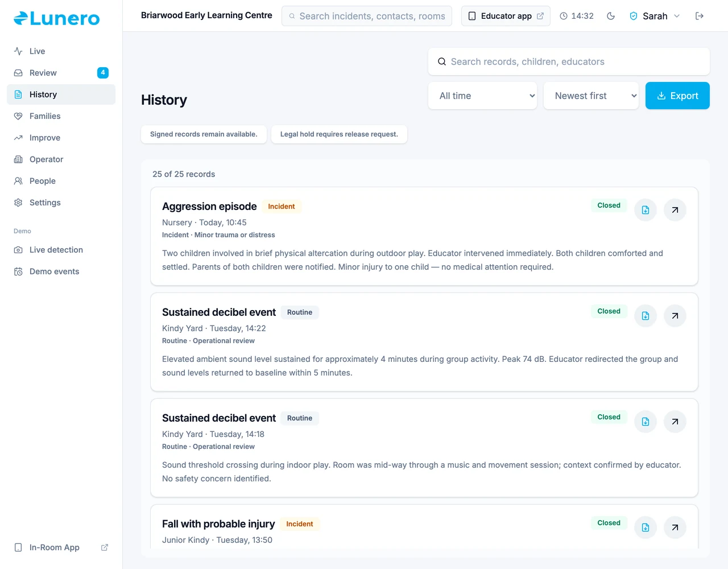Open the All time range dropdown
This screenshot has height=569, width=728.
pos(482,96)
